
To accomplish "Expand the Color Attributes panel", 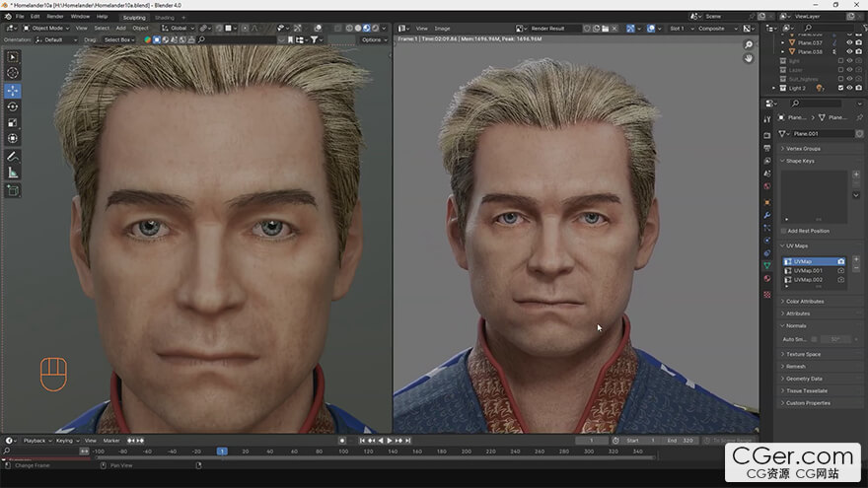I will pyautogui.click(x=805, y=301).
